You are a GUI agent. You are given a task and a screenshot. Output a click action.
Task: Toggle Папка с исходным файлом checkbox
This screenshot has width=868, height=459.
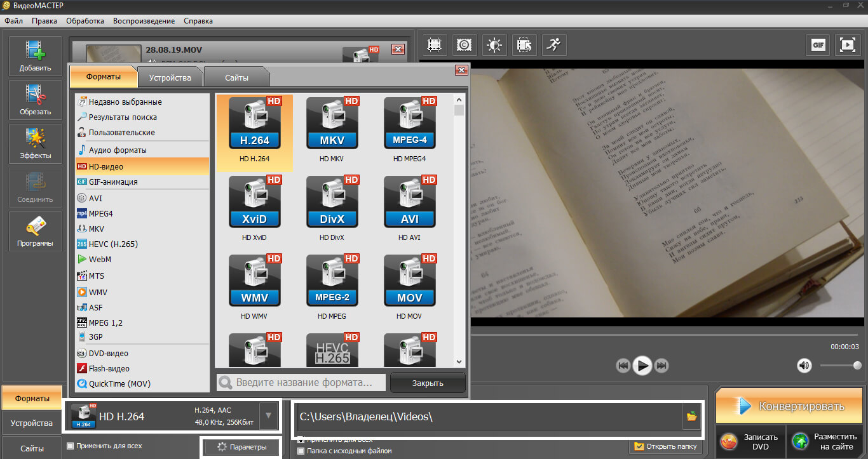pyautogui.click(x=301, y=451)
